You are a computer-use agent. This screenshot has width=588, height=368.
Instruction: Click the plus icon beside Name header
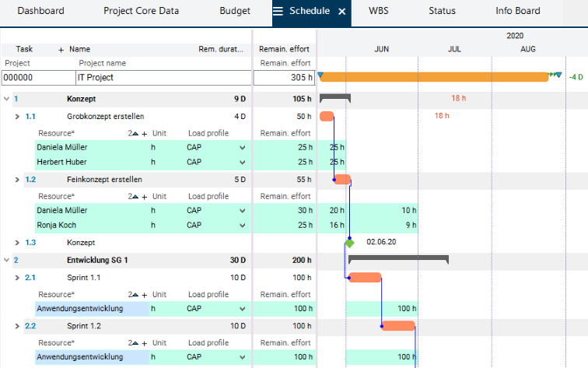point(61,49)
